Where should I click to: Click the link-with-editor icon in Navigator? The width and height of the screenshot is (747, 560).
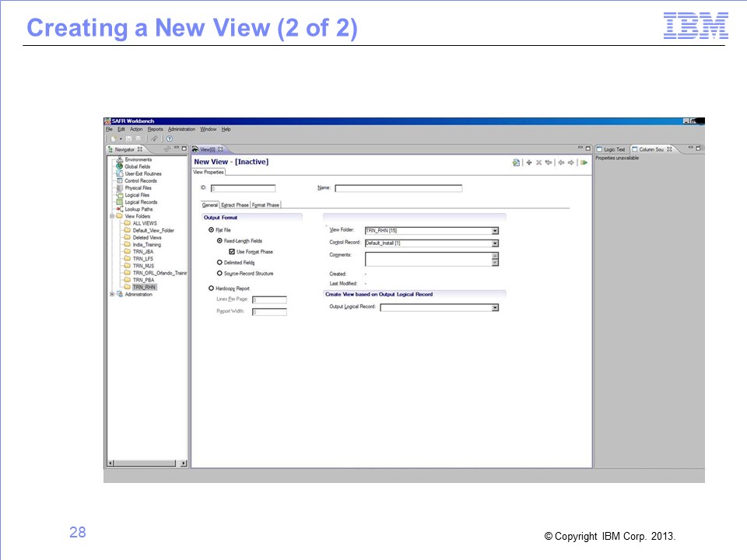[167, 149]
